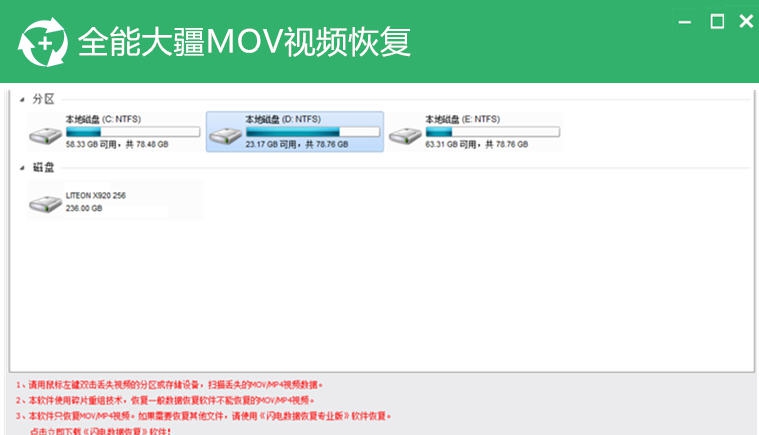
Task: Click the 236.00 GB disk size text
Action: click(84, 209)
